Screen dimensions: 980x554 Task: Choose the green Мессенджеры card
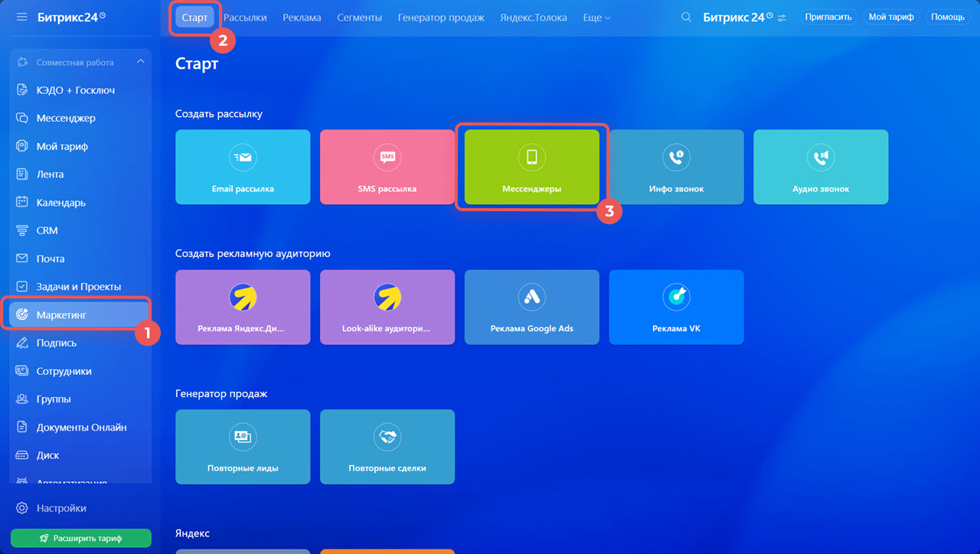click(532, 167)
